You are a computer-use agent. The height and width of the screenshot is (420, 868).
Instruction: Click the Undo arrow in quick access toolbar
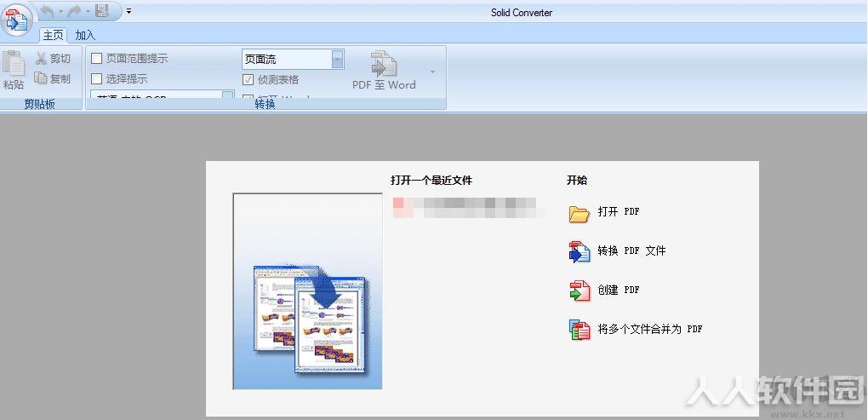coord(48,10)
